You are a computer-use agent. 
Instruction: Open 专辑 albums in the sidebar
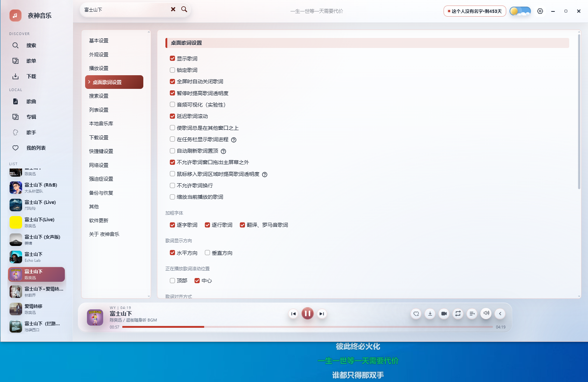(x=31, y=117)
